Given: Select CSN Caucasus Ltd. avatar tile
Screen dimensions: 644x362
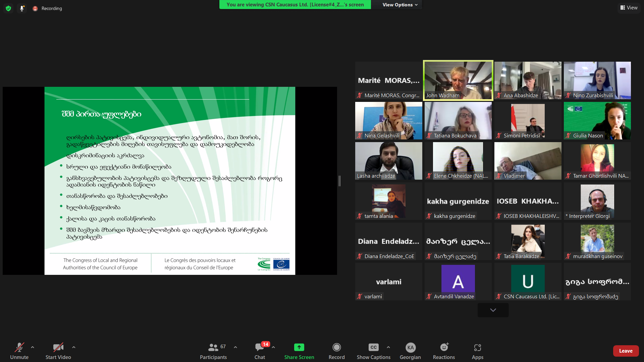Looking at the screenshot, I should coord(528,282).
